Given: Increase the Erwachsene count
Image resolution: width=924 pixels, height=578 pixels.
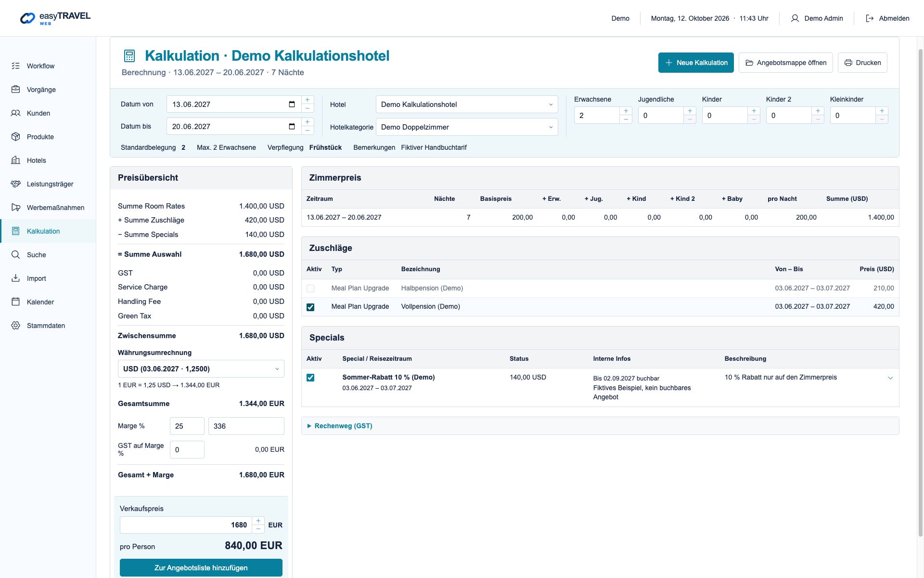Looking at the screenshot, I should click(626, 111).
